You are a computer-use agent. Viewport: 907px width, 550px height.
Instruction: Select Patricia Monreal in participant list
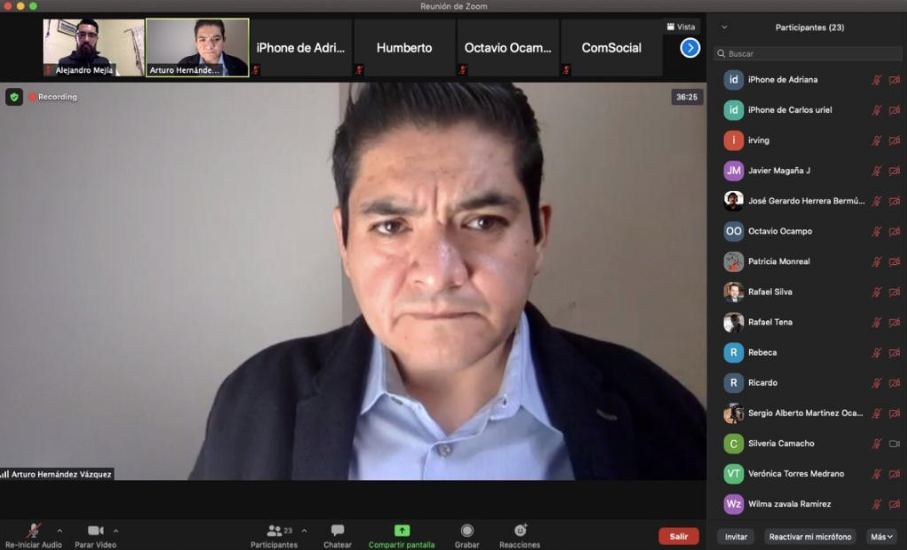(x=779, y=261)
